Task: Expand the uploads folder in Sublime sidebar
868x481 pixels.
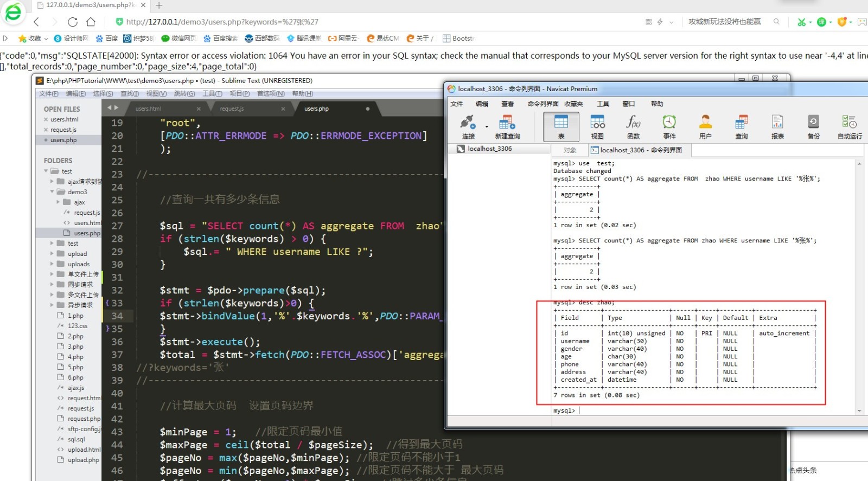Action: (53, 264)
